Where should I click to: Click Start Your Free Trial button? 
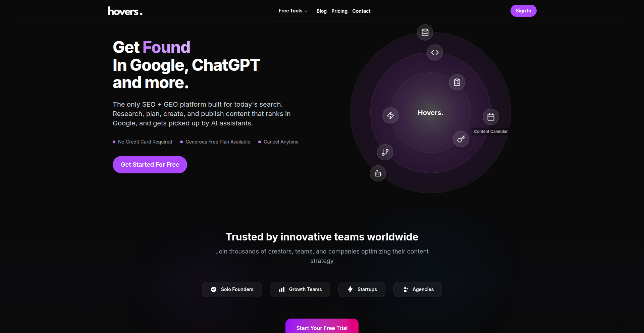(x=322, y=326)
